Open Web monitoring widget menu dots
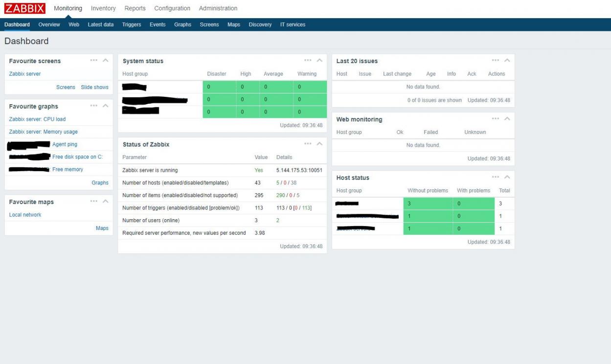 click(496, 119)
